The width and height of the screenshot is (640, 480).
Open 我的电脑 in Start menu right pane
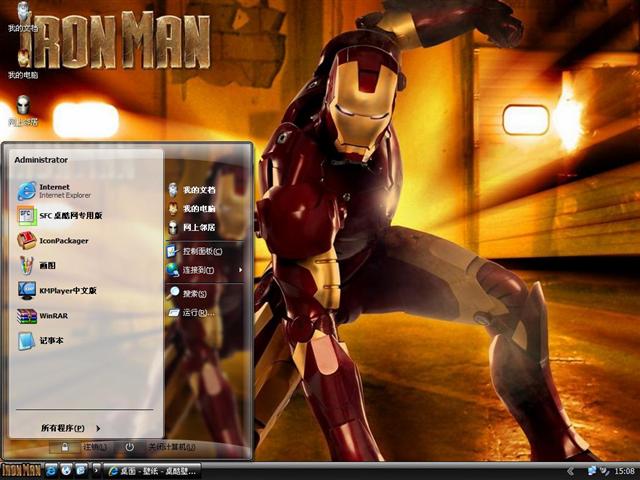click(192, 209)
